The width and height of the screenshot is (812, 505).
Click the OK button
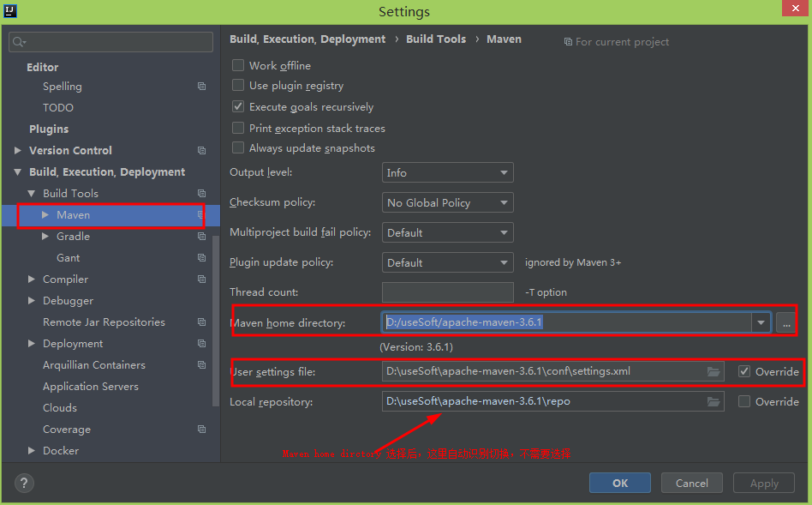click(619, 483)
